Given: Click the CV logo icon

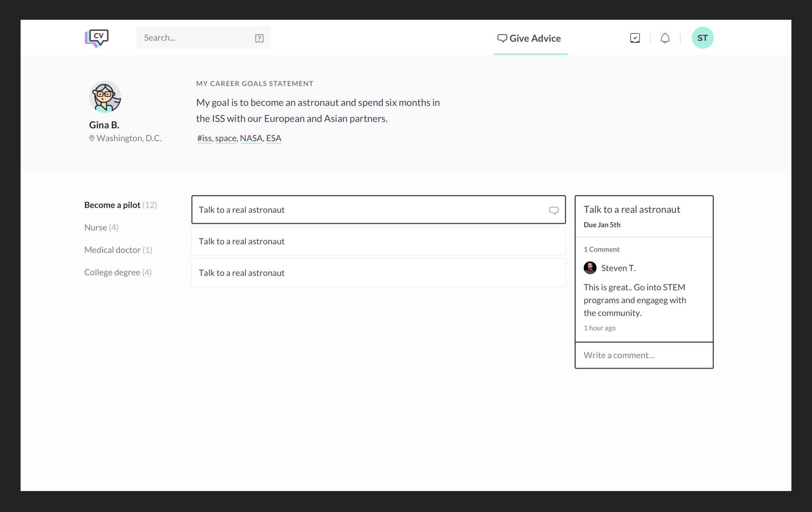Looking at the screenshot, I should [x=97, y=38].
